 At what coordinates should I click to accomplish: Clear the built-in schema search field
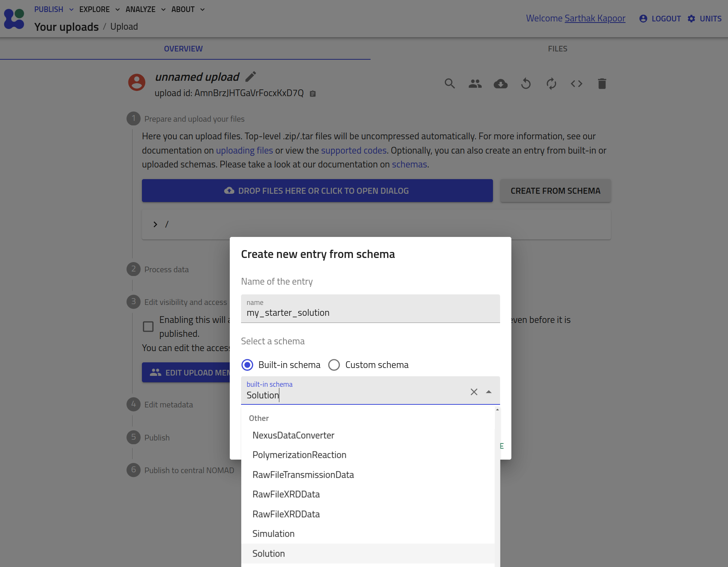tap(474, 391)
